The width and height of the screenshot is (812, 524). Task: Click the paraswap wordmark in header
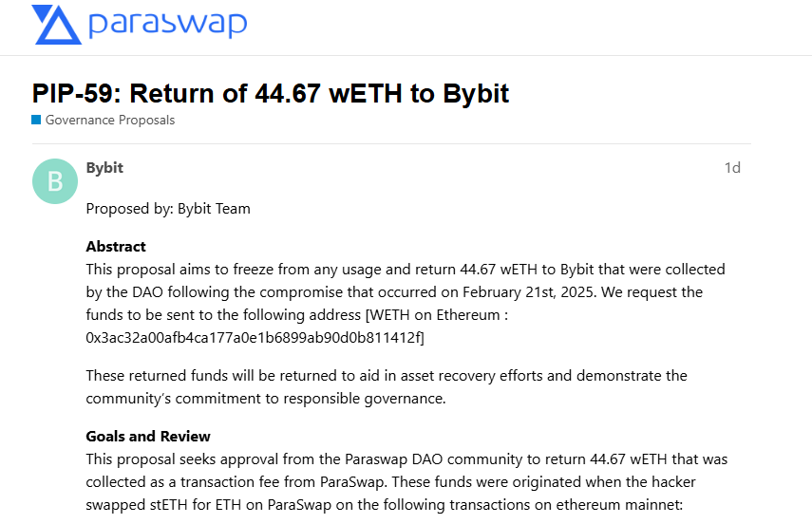167,24
